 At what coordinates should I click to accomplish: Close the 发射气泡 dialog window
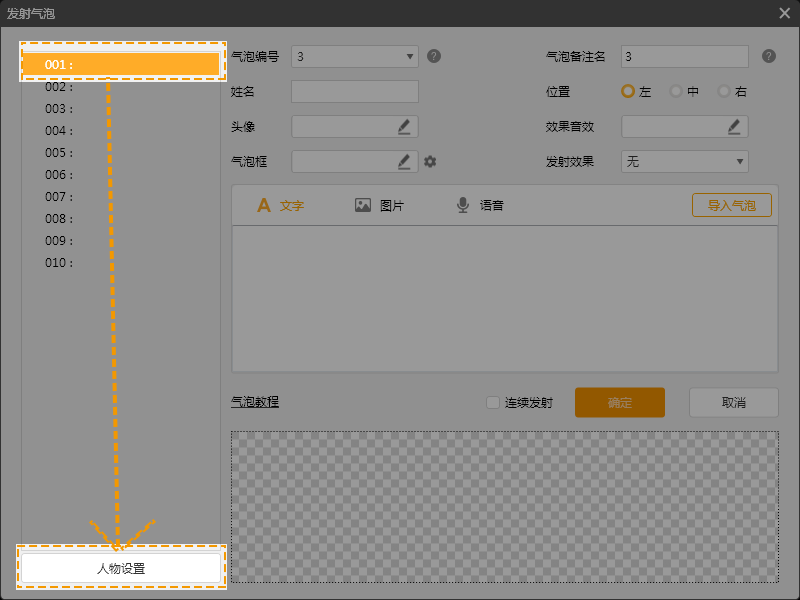pyautogui.click(x=785, y=13)
